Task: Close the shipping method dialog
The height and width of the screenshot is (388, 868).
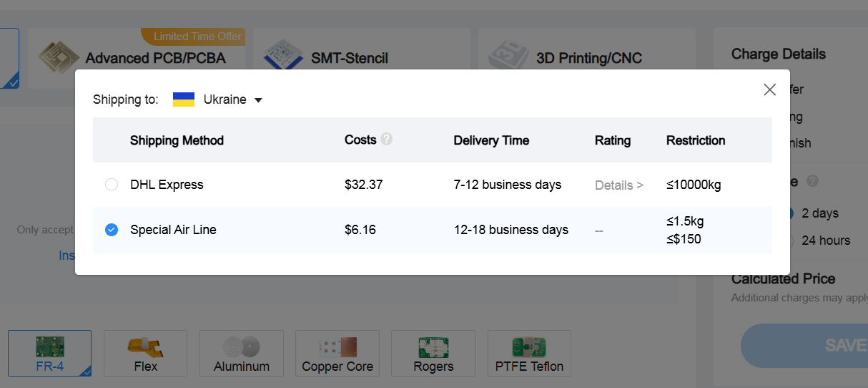Action: [x=769, y=89]
